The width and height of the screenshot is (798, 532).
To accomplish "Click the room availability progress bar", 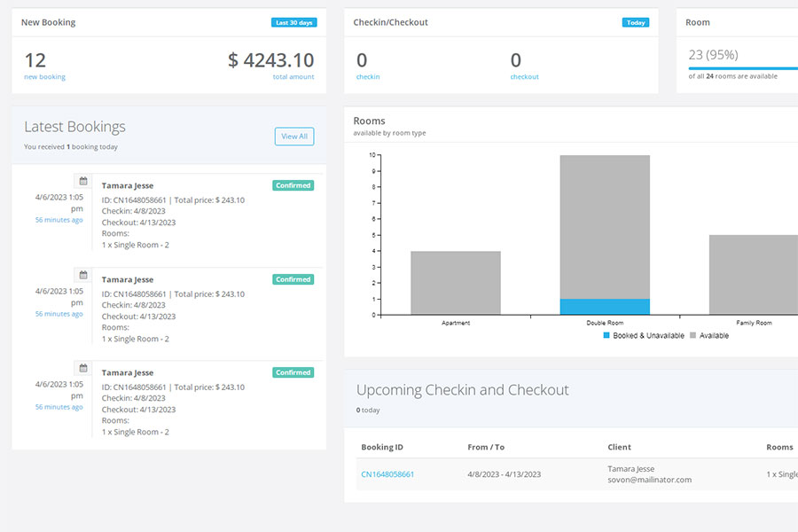I will [x=743, y=67].
